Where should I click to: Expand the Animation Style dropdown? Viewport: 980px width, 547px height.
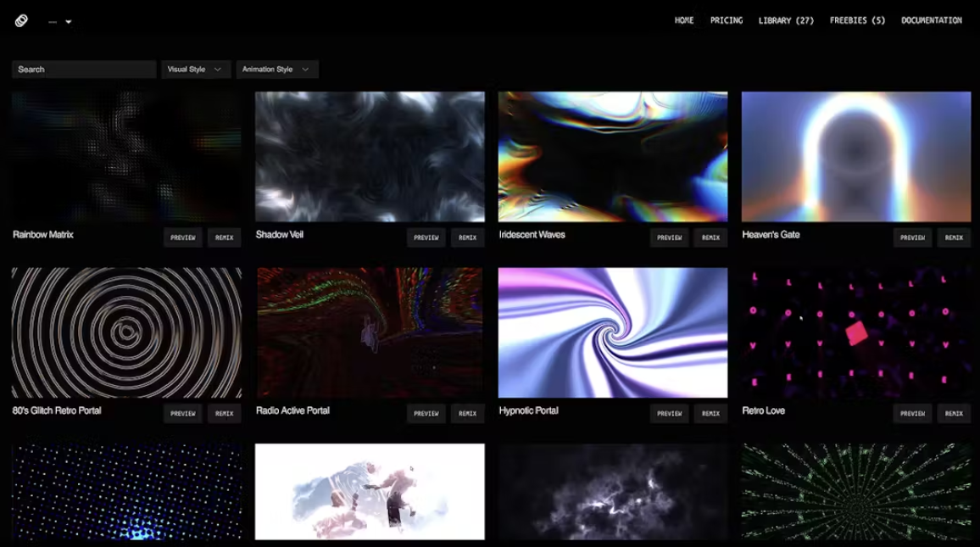(277, 70)
